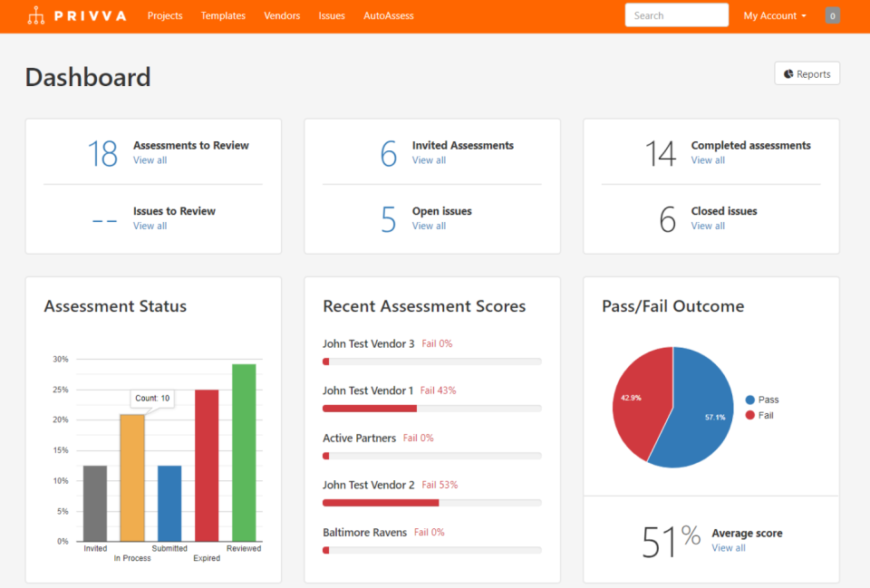870x588 pixels.
Task: Go to the Projects menu
Action: click(x=165, y=15)
